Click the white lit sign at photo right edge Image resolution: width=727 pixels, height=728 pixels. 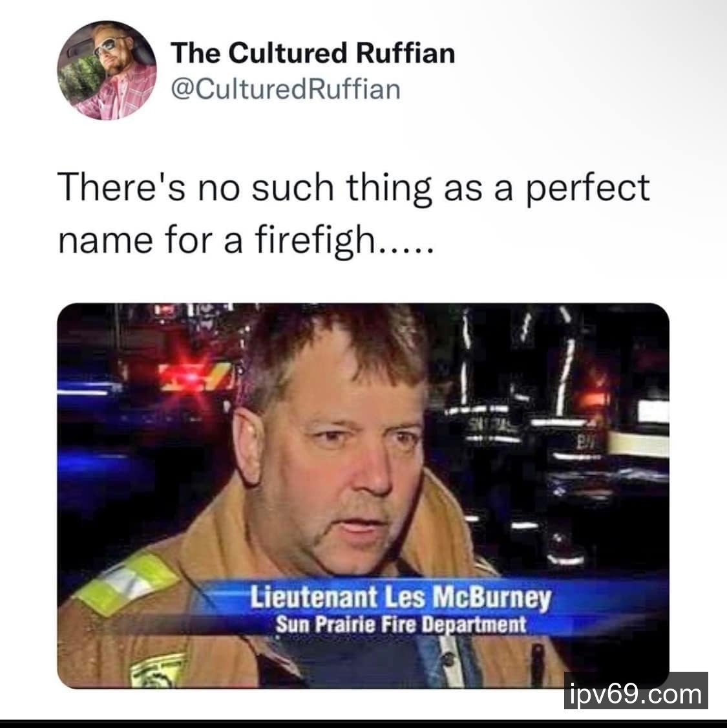tap(653, 412)
